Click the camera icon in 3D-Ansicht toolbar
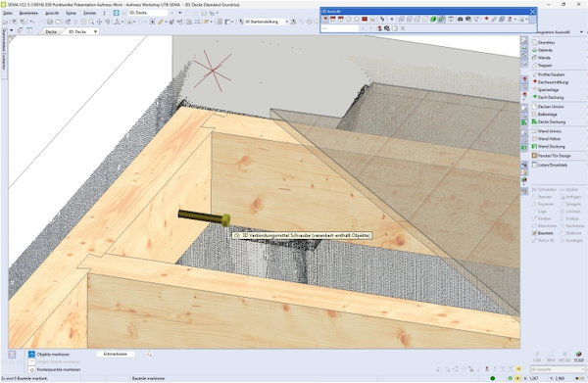Image resolution: width=588 pixels, height=383 pixels. point(461,19)
